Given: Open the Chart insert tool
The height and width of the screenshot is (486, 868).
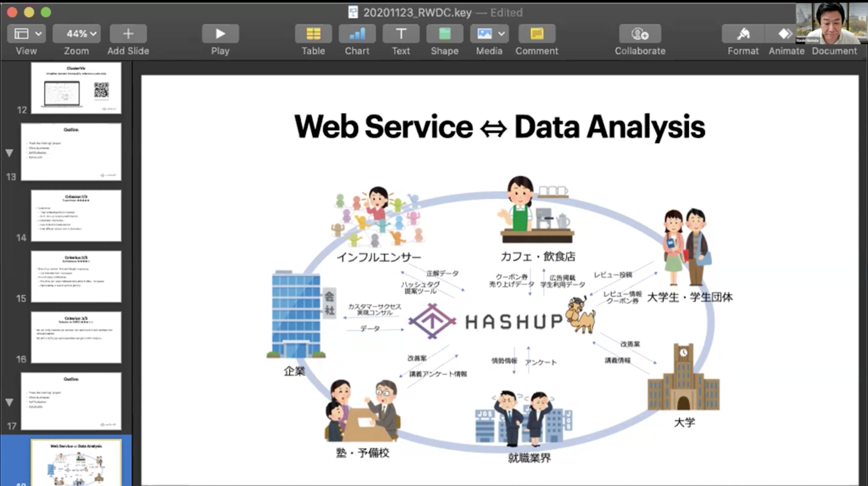Looking at the screenshot, I should (357, 34).
